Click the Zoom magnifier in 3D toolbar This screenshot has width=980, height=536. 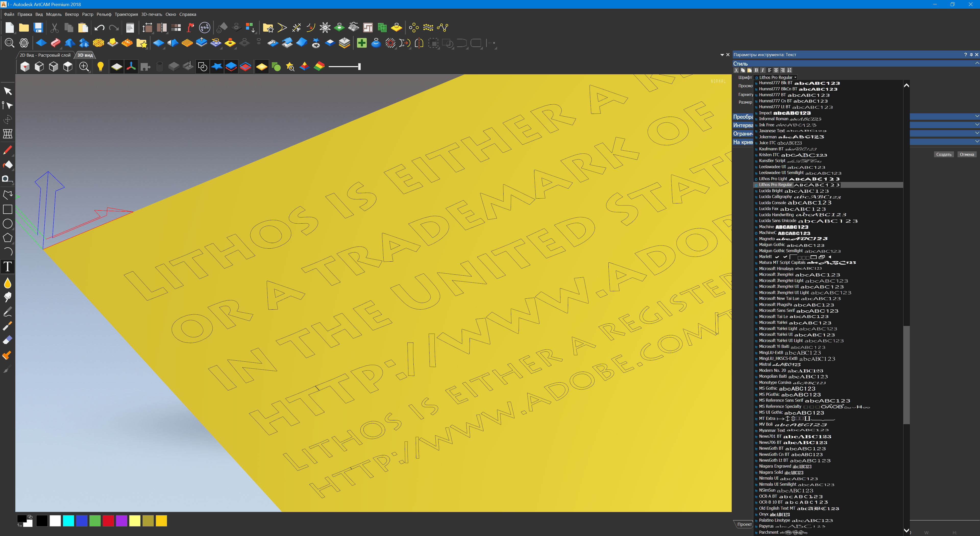point(84,67)
